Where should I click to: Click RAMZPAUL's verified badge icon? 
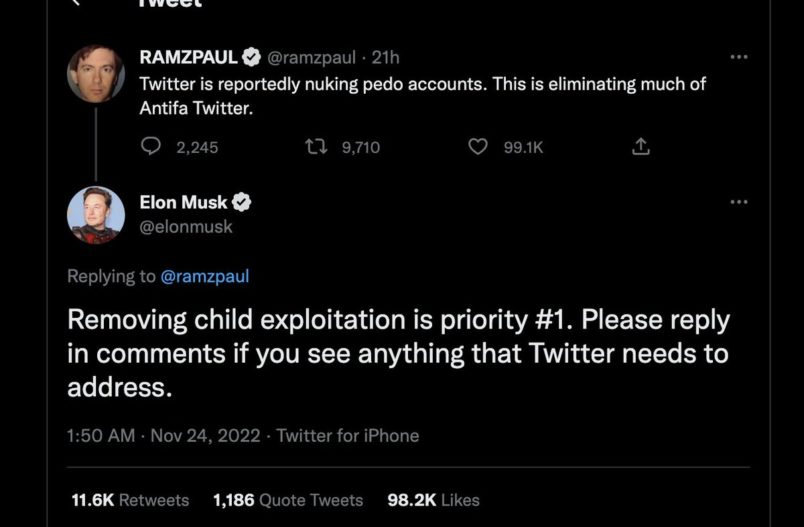click(254, 57)
